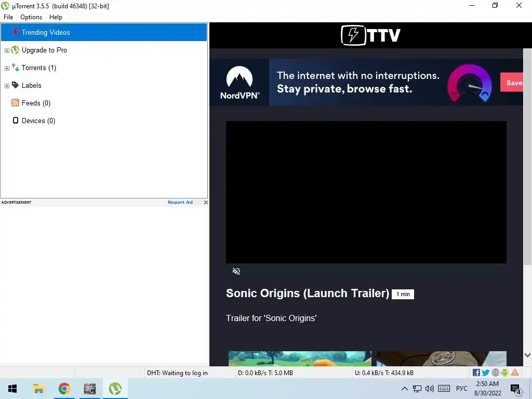Viewport: 532px width, 399px height.
Task: Select Trending Videos in the sidebar
Action: tap(104, 32)
